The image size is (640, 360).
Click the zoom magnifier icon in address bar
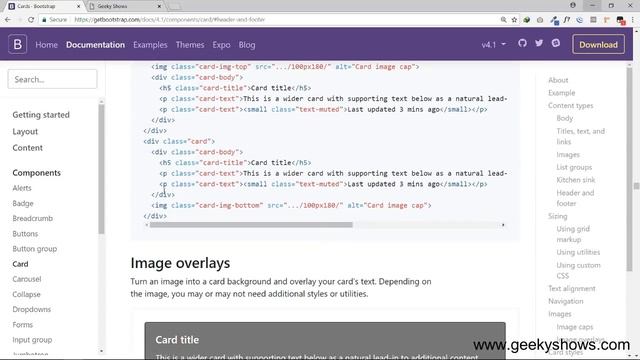coord(504,20)
